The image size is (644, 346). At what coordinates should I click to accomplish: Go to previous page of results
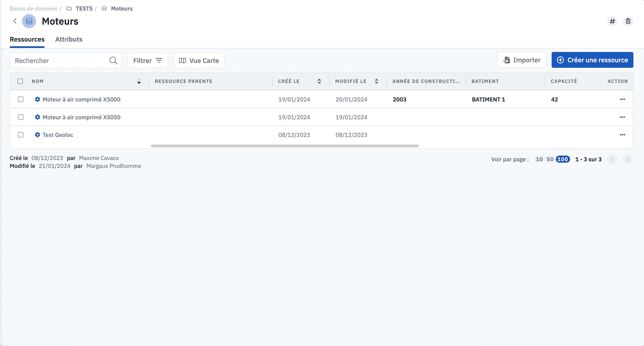612,159
